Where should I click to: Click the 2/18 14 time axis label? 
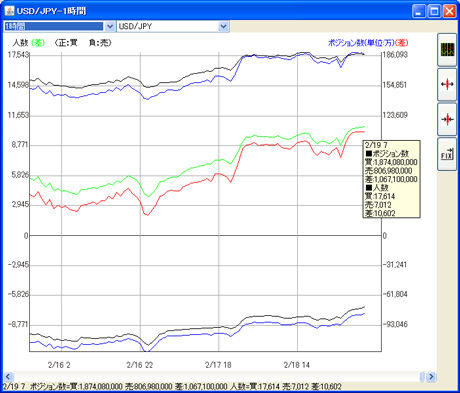point(297,365)
